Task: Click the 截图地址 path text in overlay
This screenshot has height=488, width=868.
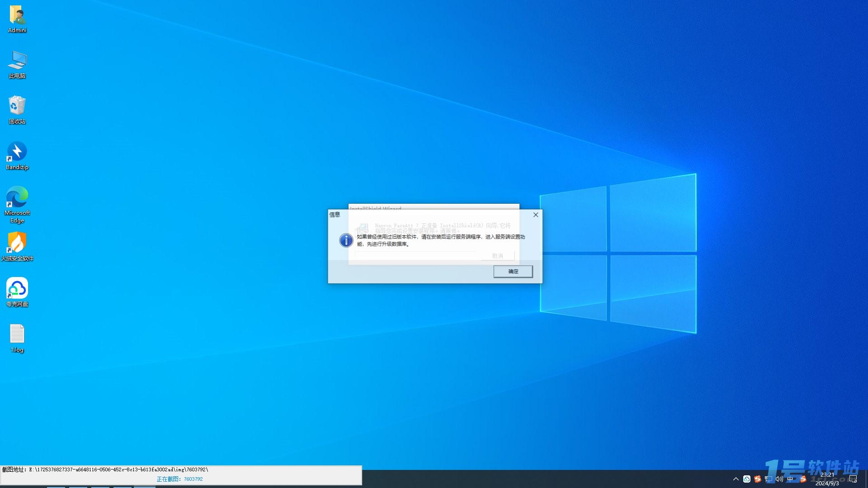Action: (x=105, y=470)
